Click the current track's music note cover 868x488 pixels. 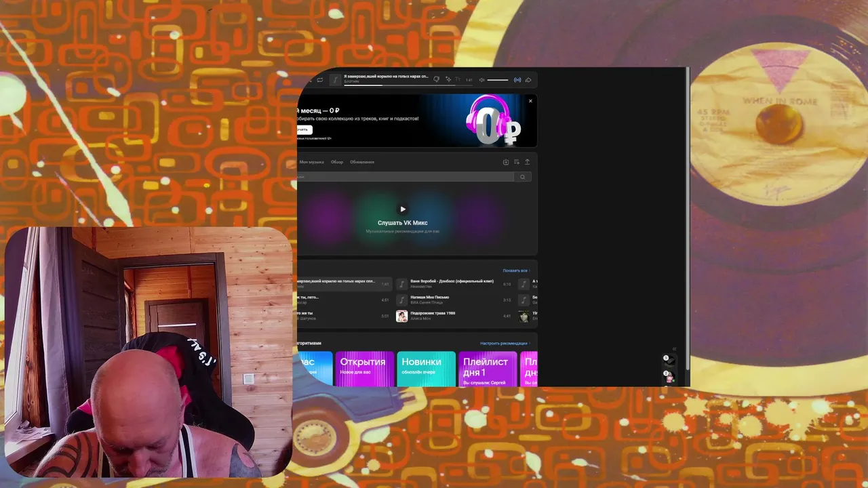(x=335, y=80)
